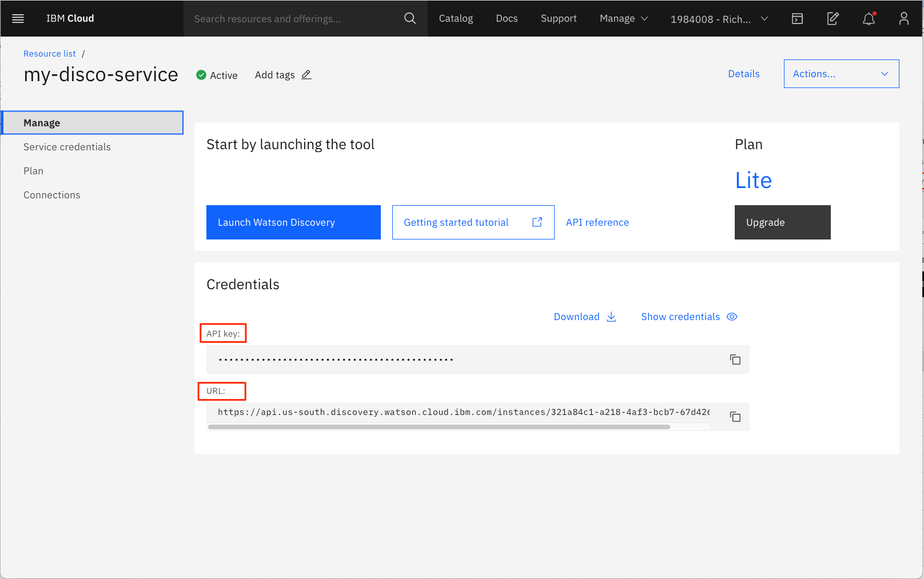Copy the URL with its copy icon
The image size is (924, 579).
[735, 417]
